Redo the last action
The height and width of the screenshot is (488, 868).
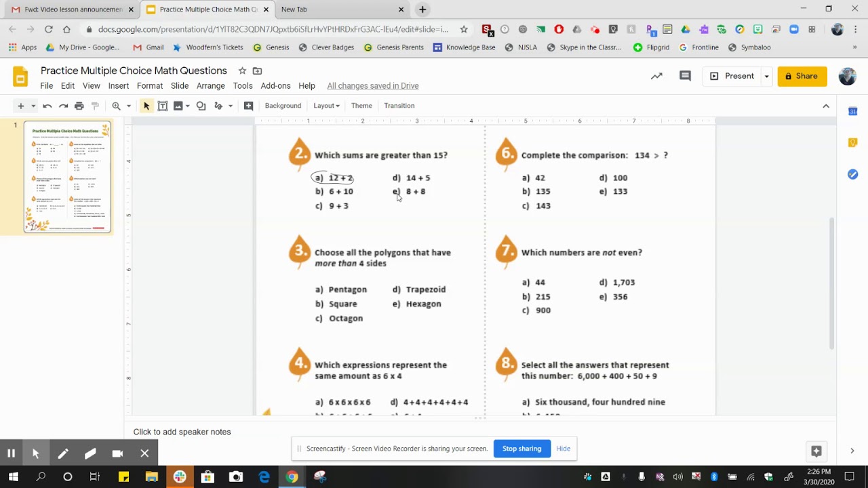pyautogui.click(x=63, y=106)
